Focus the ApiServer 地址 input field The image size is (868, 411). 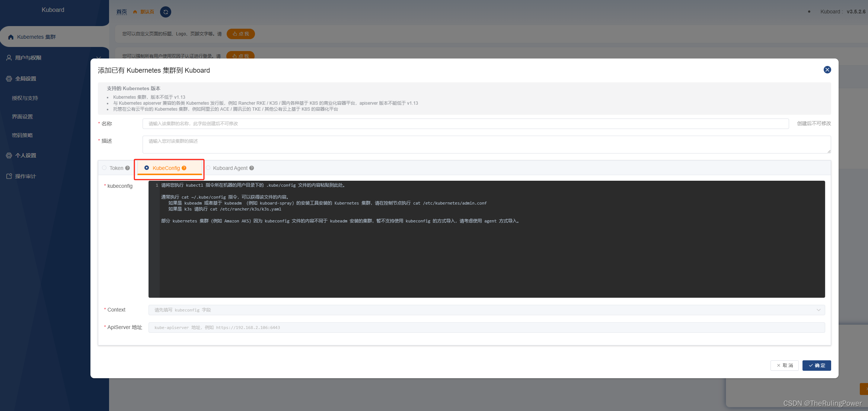point(486,328)
